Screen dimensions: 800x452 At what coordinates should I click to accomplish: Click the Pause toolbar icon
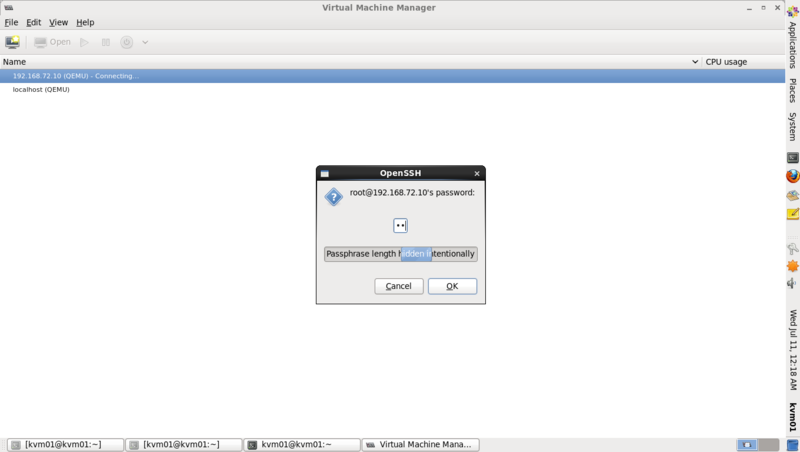[x=106, y=42]
